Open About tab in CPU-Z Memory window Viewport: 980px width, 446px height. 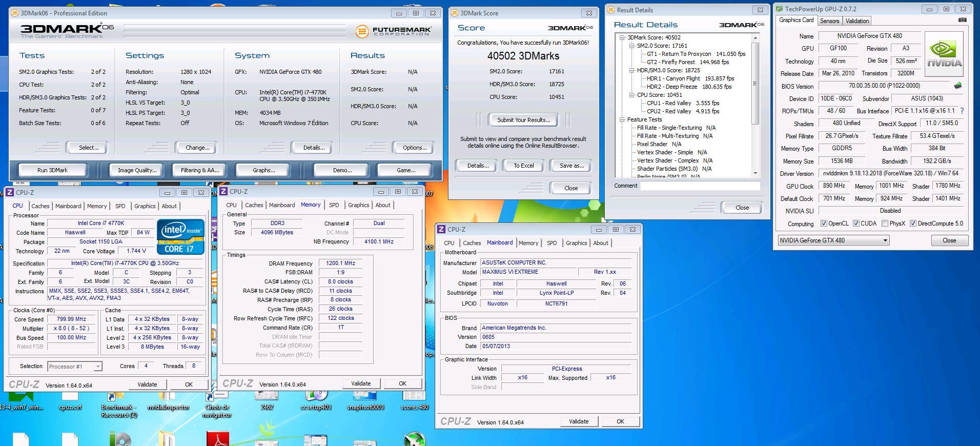click(x=383, y=205)
